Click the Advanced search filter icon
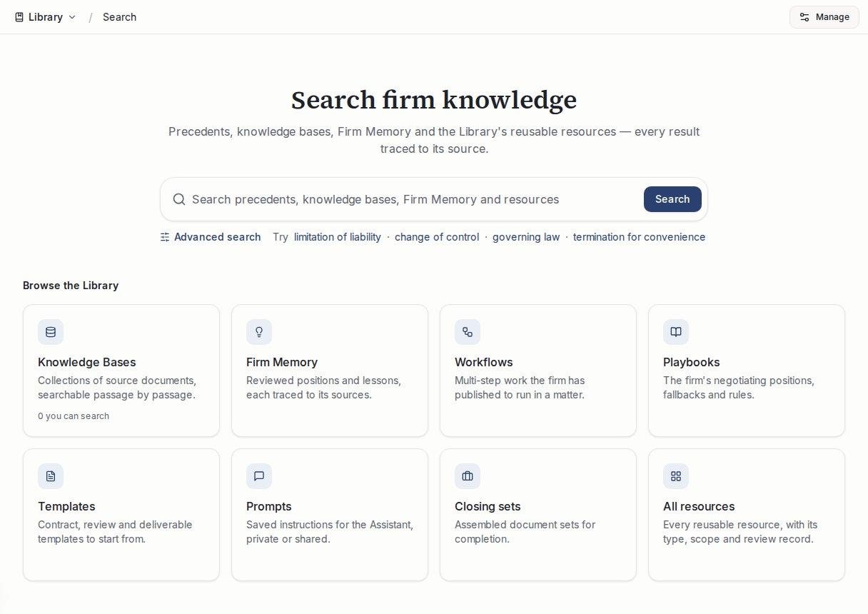Image resolution: width=868 pixels, height=614 pixels. (165, 237)
